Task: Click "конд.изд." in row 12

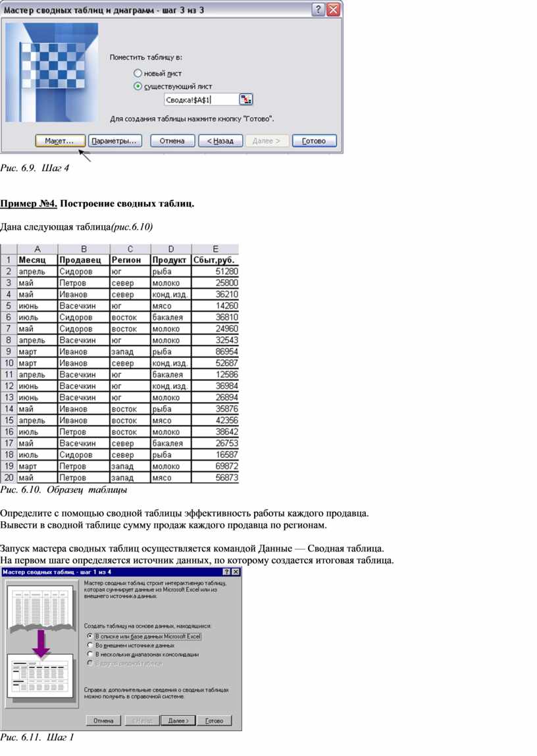Action: (x=171, y=386)
